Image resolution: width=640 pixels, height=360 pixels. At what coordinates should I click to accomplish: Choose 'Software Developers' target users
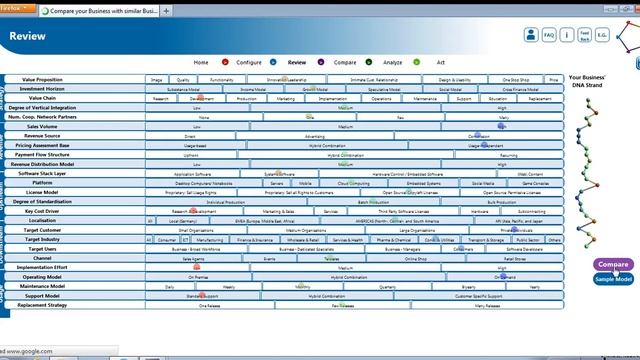[x=524, y=249]
